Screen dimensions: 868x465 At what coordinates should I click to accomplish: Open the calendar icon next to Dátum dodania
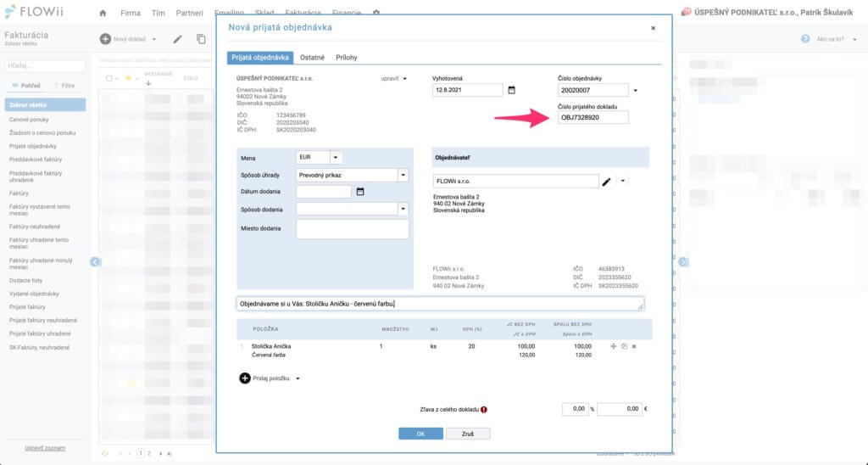click(x=360, y=192)
